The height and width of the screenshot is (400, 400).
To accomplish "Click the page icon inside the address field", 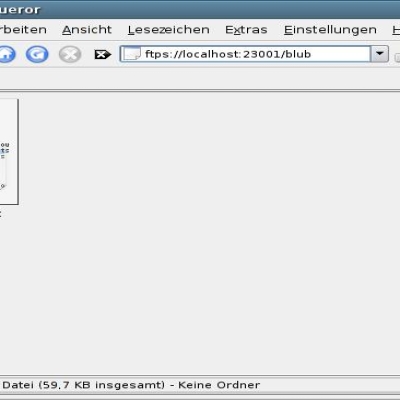I will pos(132,54).
